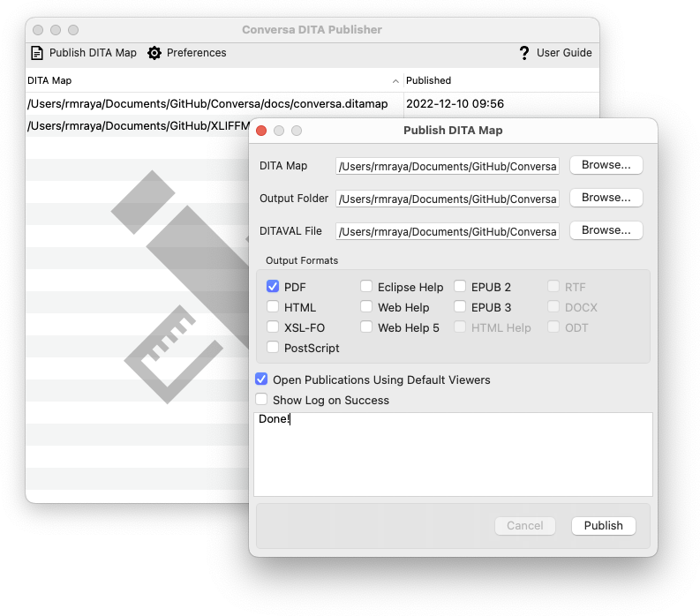This screenshot has height=616, width=700.
Task: Browse for the DITA Map file
Action: pyautogui.click(x=606, y=165)
